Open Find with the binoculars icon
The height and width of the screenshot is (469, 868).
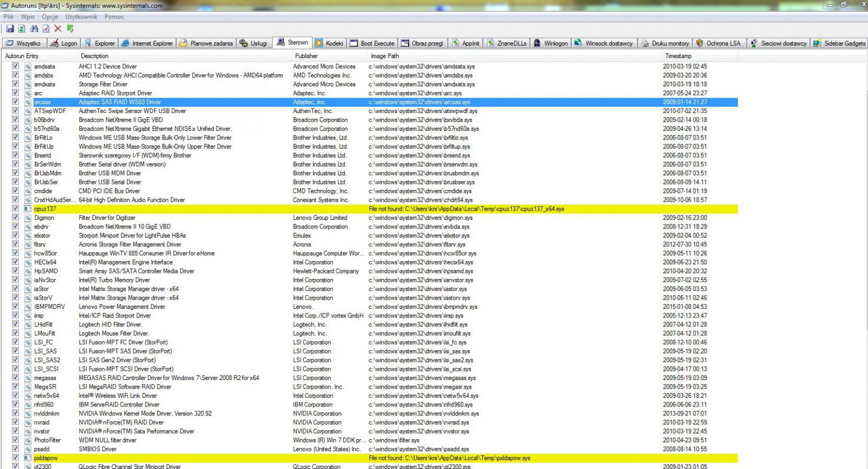[34, 28]
